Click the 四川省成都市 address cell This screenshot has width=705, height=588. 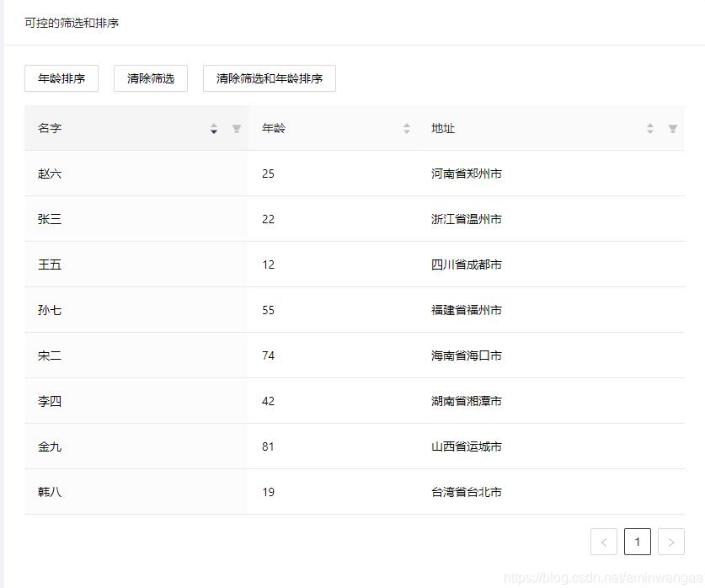point(467,265)
